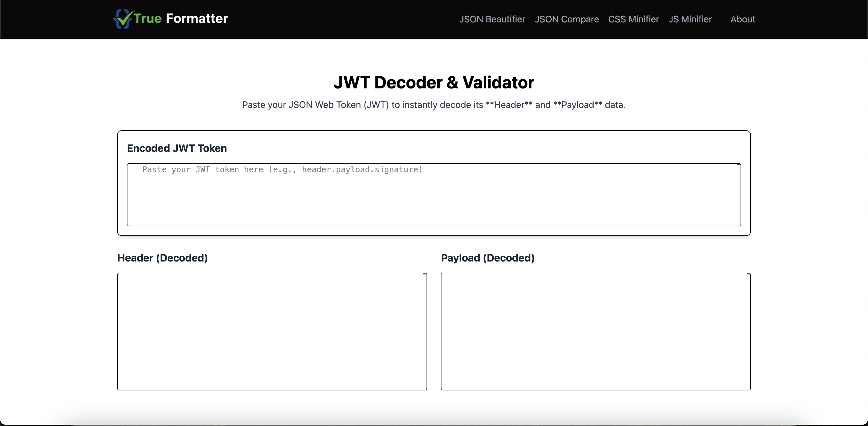This screenshot has height=426, width=868.
Task: Click the scroll marker atop the token area scrollbar
Action: 739,164
